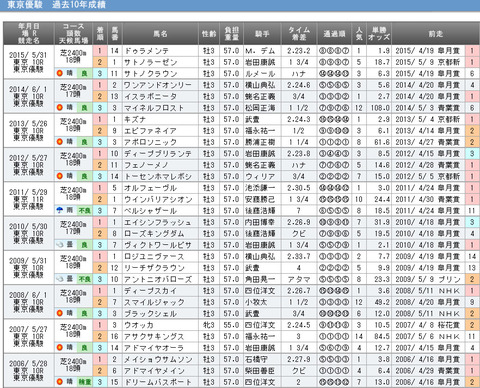Click horse name ウオッカ

pyautogui.click(x=139, y=325)
